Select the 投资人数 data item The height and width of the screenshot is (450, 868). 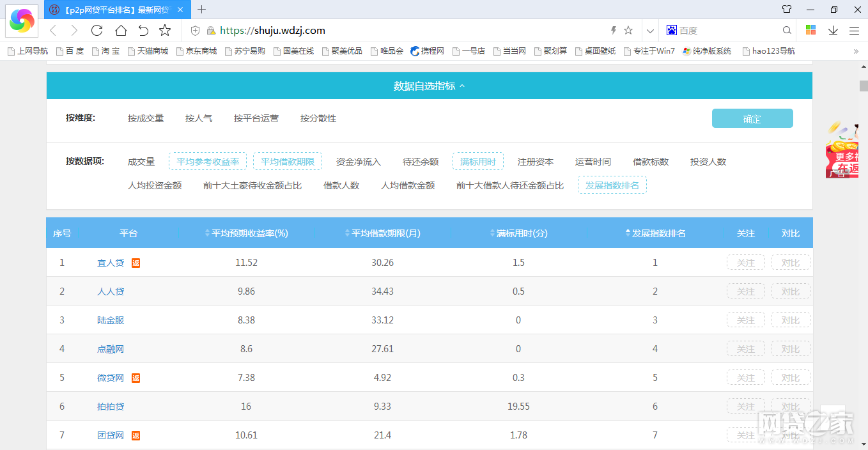coord(708,162)
